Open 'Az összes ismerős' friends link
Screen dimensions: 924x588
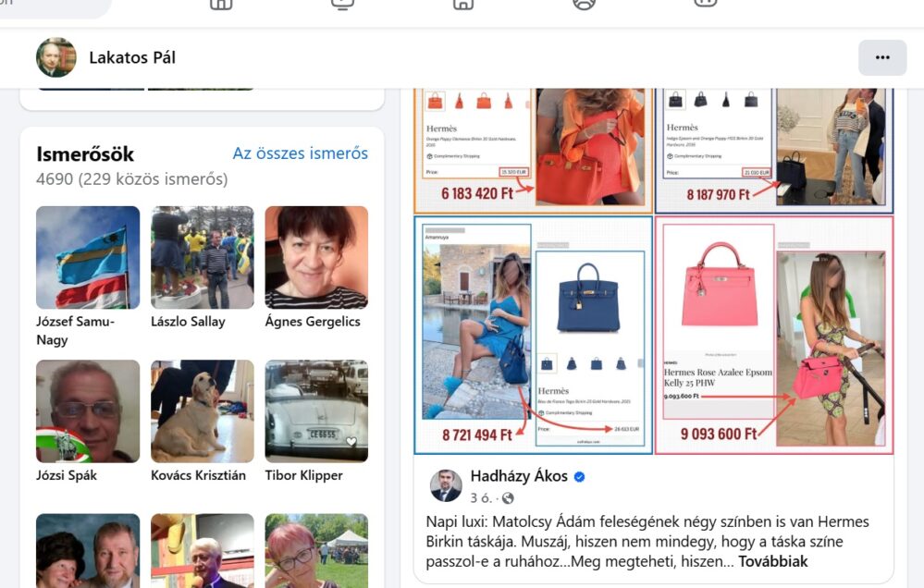point(300,153)
